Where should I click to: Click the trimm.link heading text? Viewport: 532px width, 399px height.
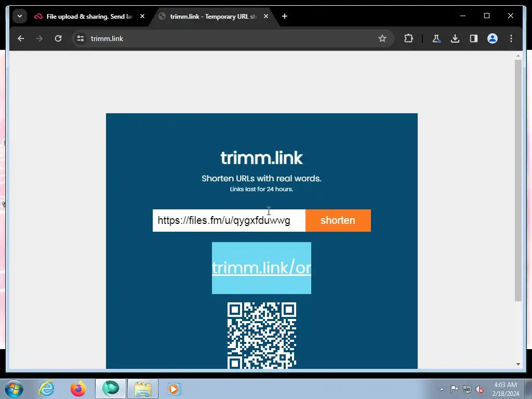[262, 158]
